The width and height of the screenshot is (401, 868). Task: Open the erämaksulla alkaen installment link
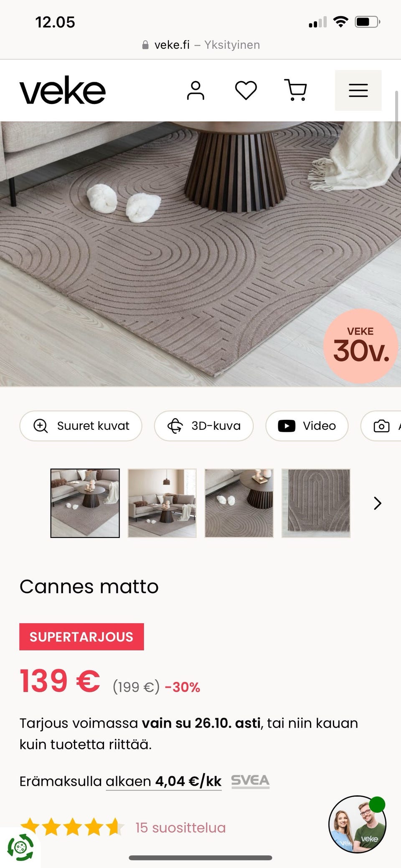tap(163, 781)
